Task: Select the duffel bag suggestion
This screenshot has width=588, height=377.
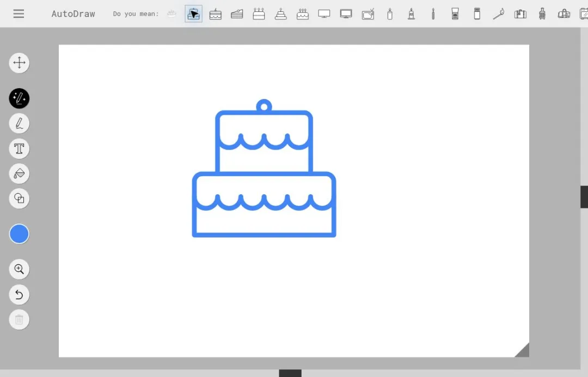Action: click(x=564, y=14)
